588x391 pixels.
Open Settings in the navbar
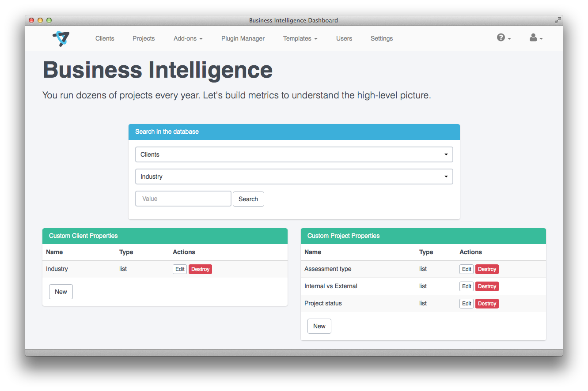pos(382,38)
